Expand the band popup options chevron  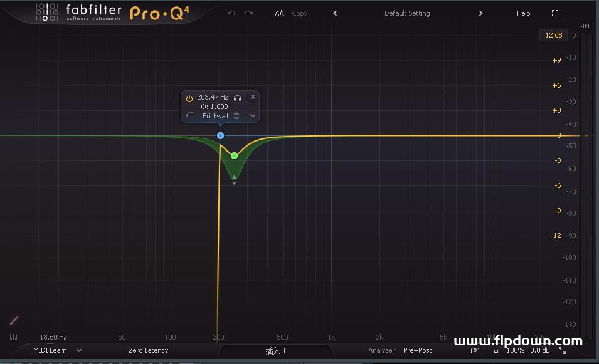click(253, 116)
